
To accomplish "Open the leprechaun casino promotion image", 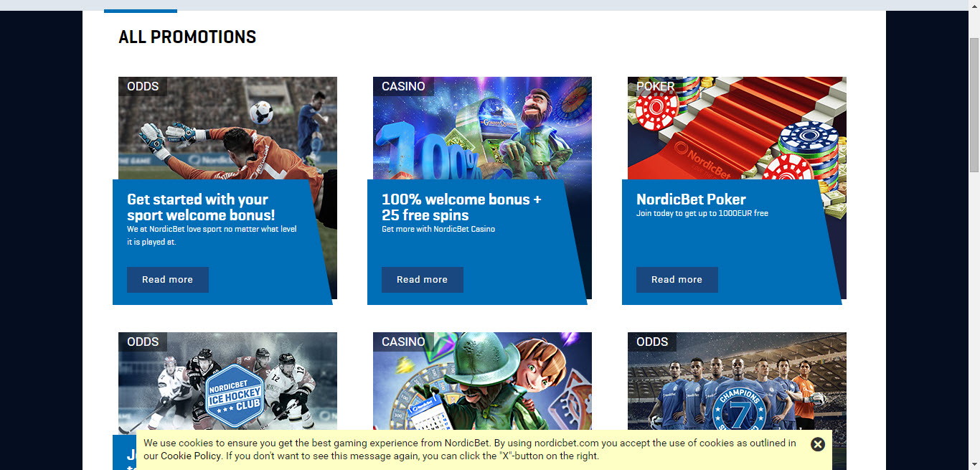I will point(482,381).
